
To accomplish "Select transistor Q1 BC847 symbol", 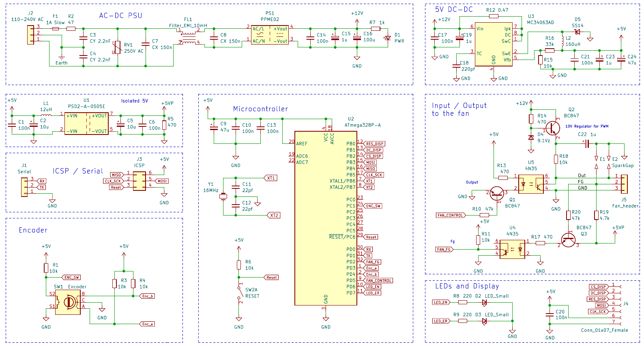I will [x=497, y=193].
